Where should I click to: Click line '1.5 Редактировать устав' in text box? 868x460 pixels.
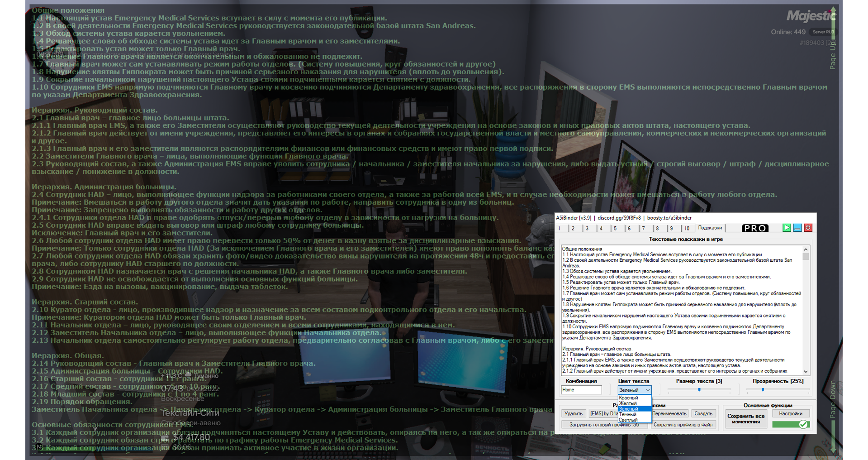click(621, 282)
